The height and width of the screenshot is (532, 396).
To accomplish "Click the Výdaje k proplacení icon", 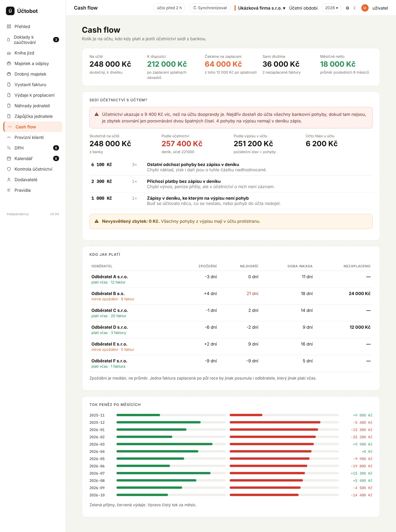I will [9, 95].
